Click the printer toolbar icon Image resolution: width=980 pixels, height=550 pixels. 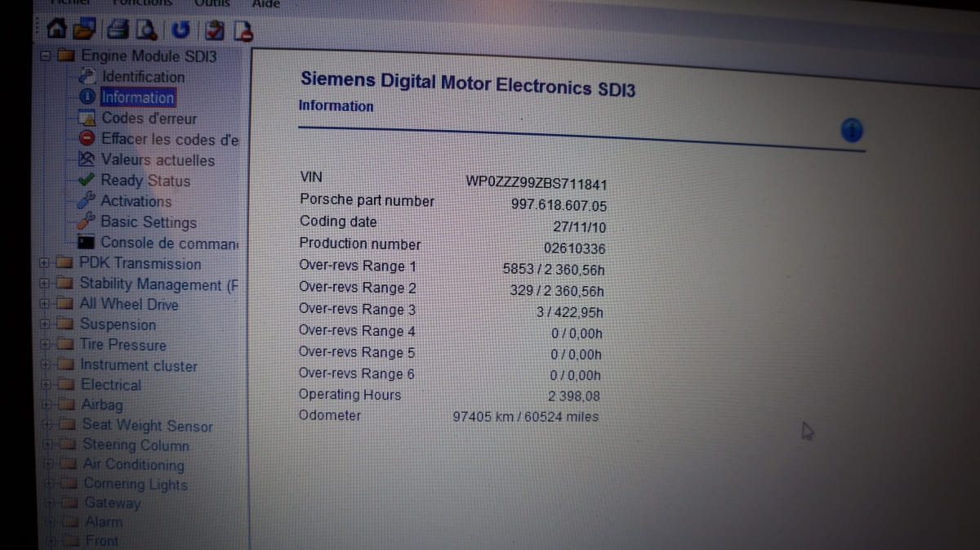point(118,31)
